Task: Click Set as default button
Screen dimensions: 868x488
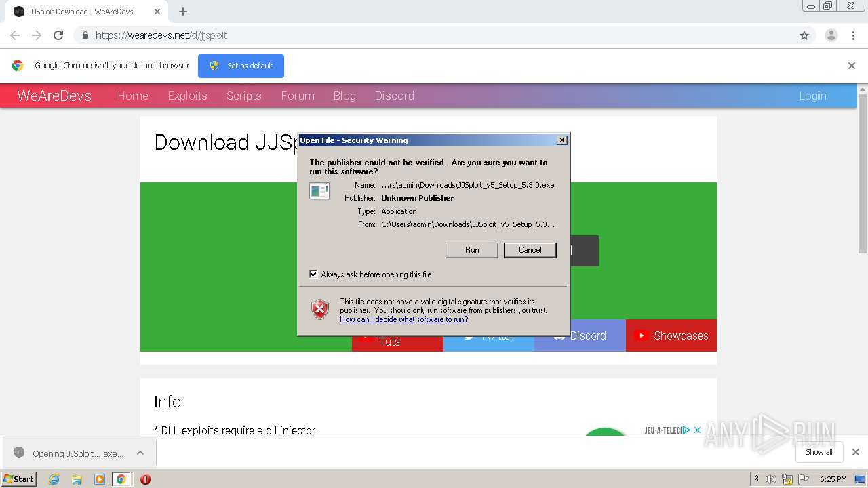Action: click(241, 66)
